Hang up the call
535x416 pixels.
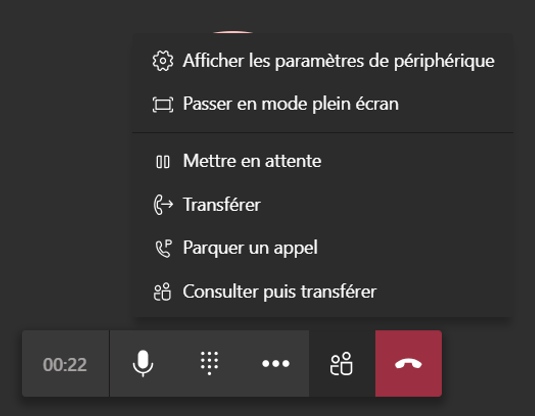point(408,363)
